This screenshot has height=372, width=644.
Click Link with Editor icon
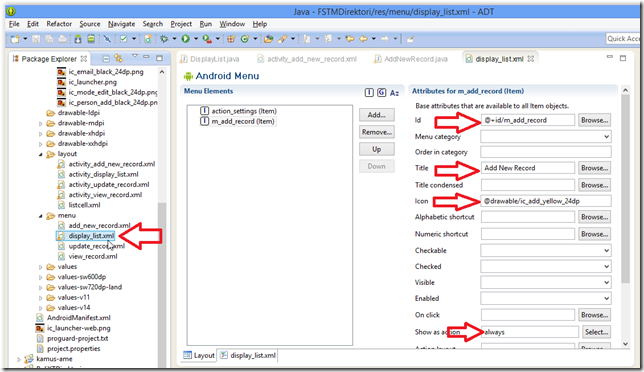click(119, 58)
